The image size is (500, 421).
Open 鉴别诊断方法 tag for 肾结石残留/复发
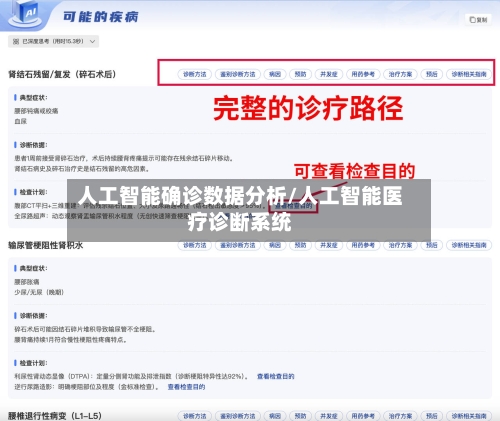click(x=238, y=74)
